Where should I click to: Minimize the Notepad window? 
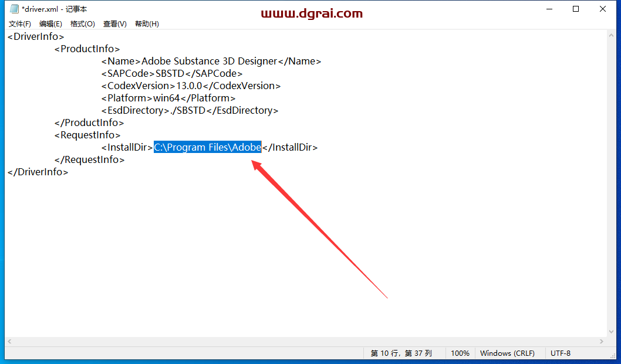[549, 9]
